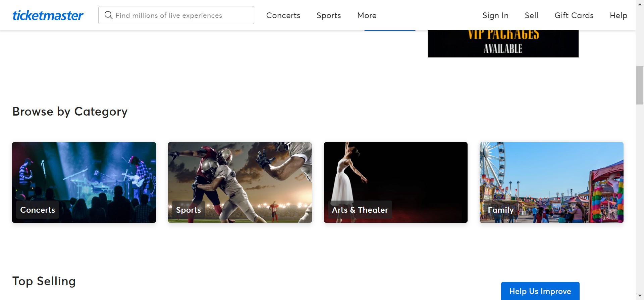The image size is (644, 300).
Task: Open the Sports menu in header
Action: [x=328, y=15]
